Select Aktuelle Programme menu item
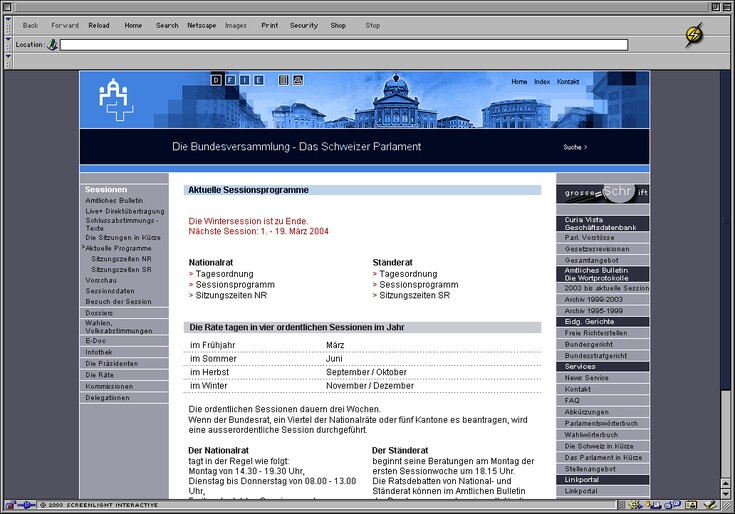Screen dimensions: 735x514 tap(118, 248)
